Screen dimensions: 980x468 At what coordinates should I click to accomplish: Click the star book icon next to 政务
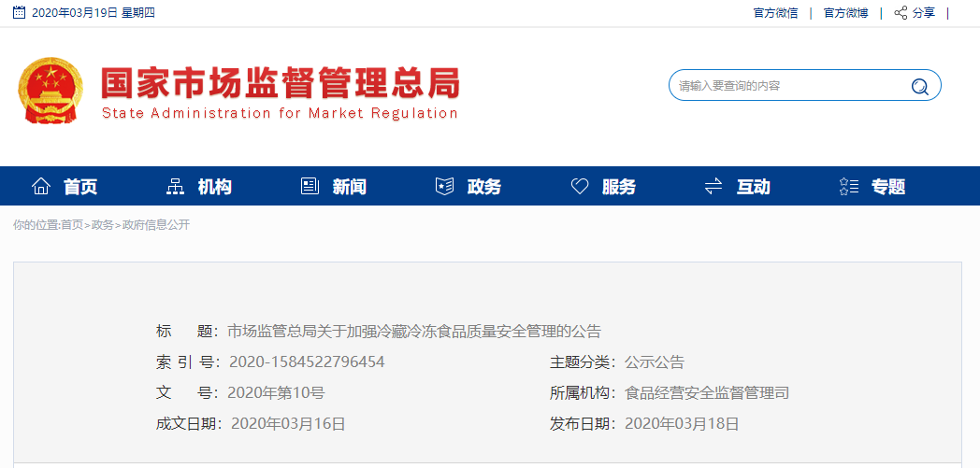pos(444,186)
